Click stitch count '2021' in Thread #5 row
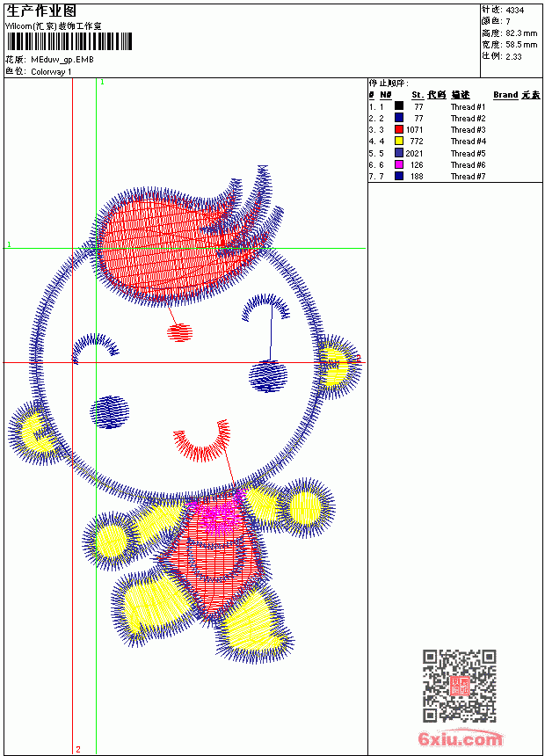 [414, 153]
